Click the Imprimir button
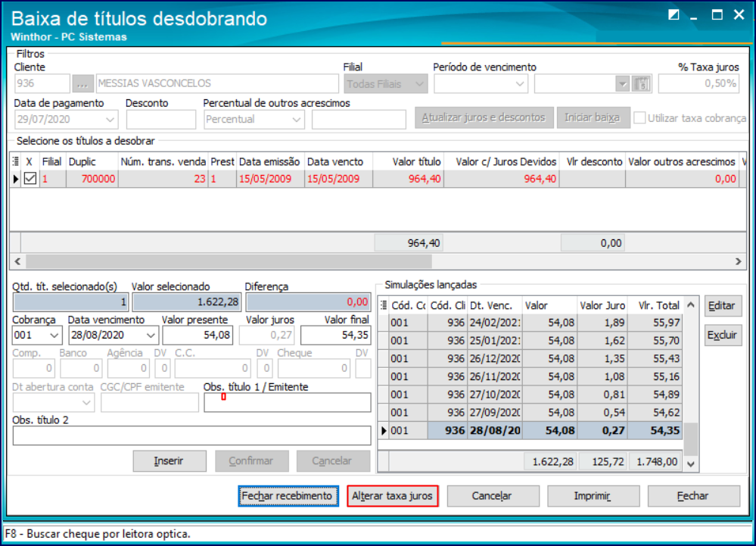 pyautogui.click(x=593, y=496)
